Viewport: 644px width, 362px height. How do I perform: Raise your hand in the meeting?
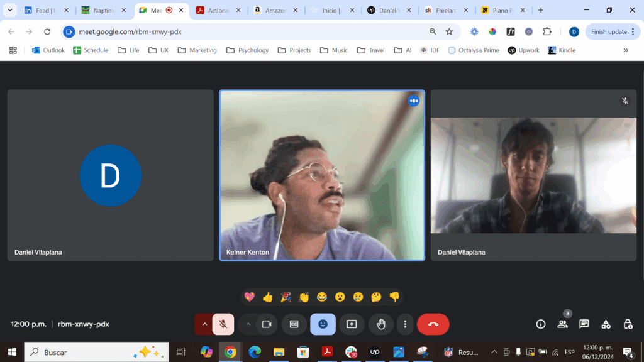click(x=380, y=324)
